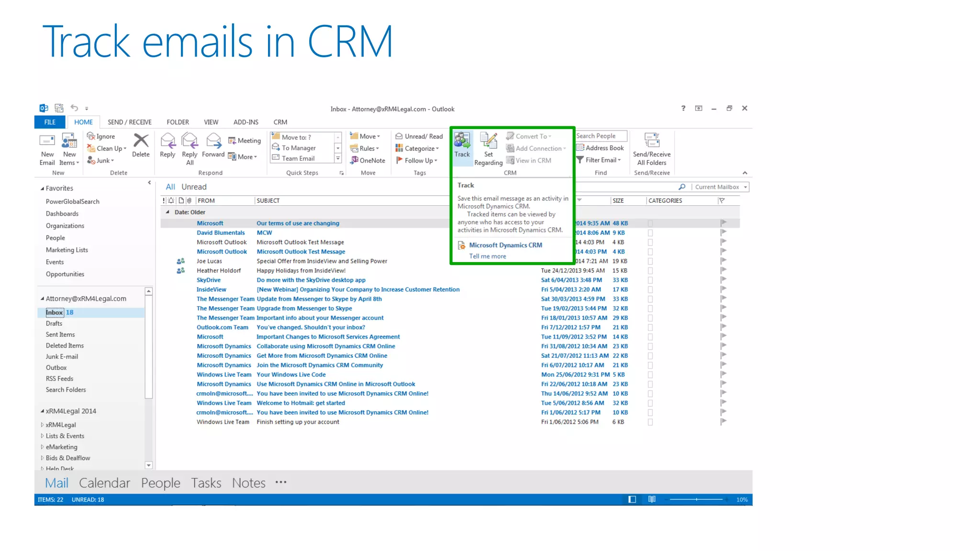This screenshot has width=980, height=551.
Task: Expand the Lists & Events folder
Action: [42, 436]
